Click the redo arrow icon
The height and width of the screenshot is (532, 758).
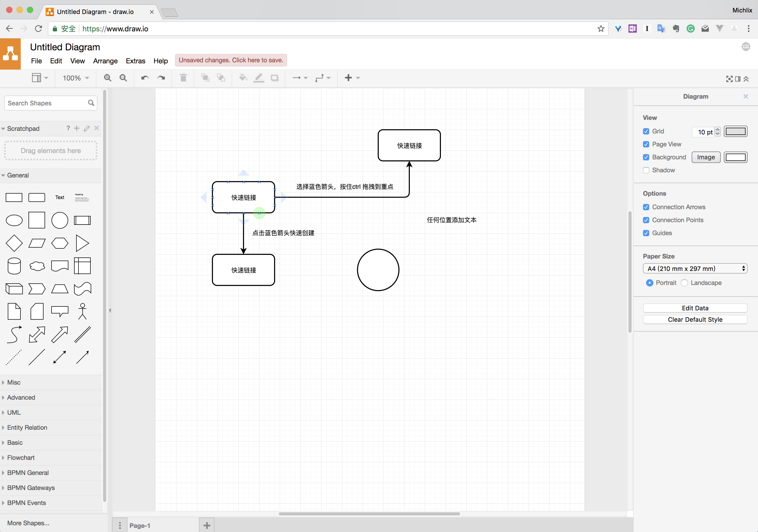[x=161, y=78]
